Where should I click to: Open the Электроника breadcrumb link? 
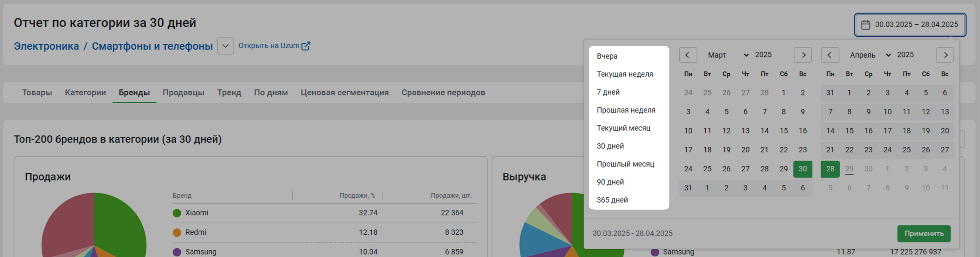[x=46, y=46]
